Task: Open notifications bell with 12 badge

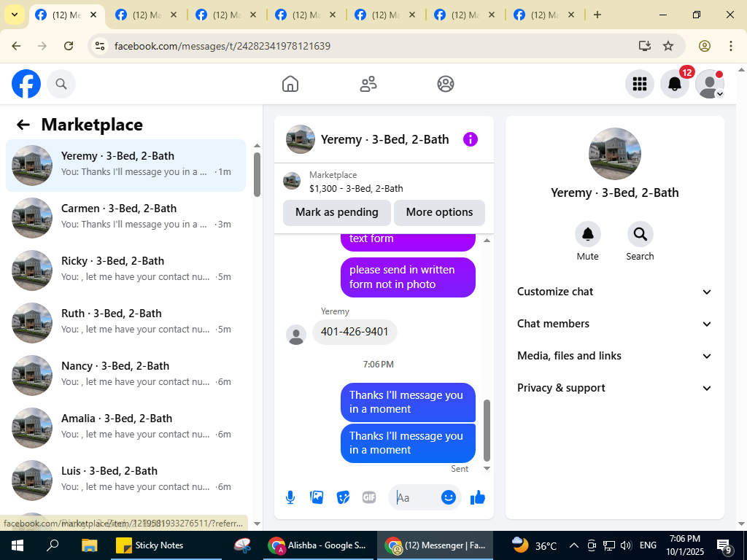Action: (x=675, y=84)
